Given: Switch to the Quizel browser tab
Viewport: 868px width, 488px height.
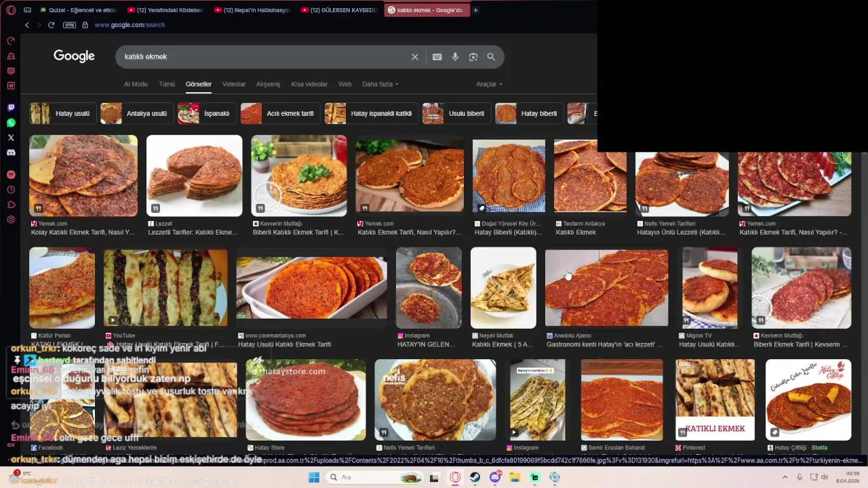Looking at the screenshot, I should 79,10.
